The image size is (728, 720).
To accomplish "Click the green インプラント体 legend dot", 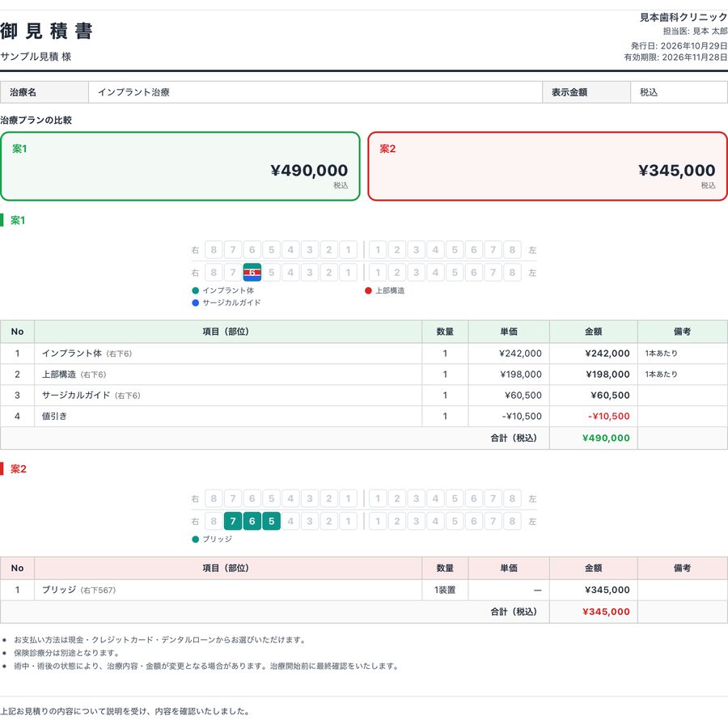I will coord(196,290).
